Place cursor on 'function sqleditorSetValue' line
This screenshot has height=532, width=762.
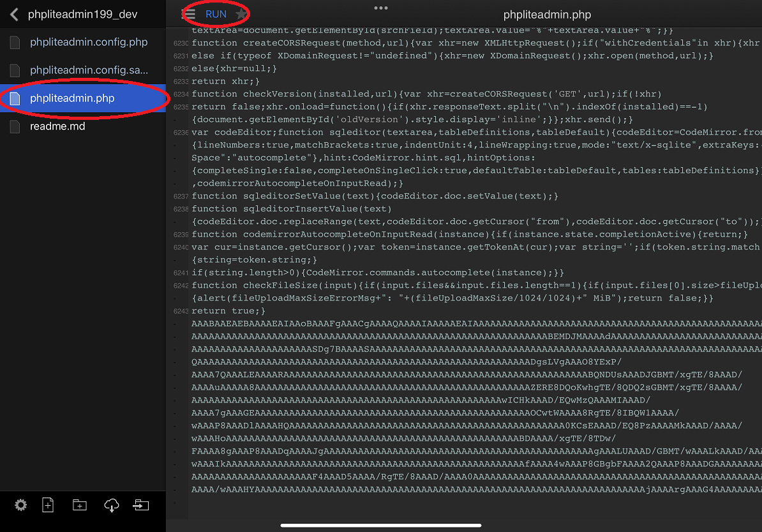pyautogui.click(x=375, y=196)
